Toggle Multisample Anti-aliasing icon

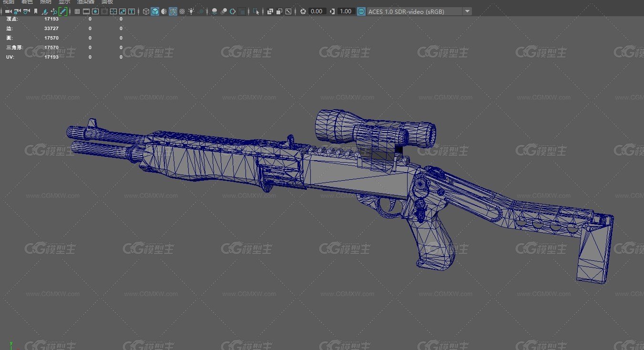[x=233, y=11]
